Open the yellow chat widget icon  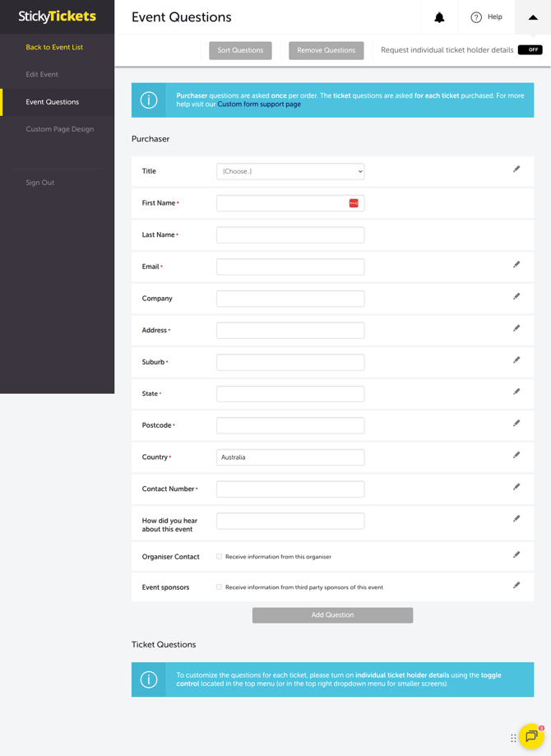point(531,736)
